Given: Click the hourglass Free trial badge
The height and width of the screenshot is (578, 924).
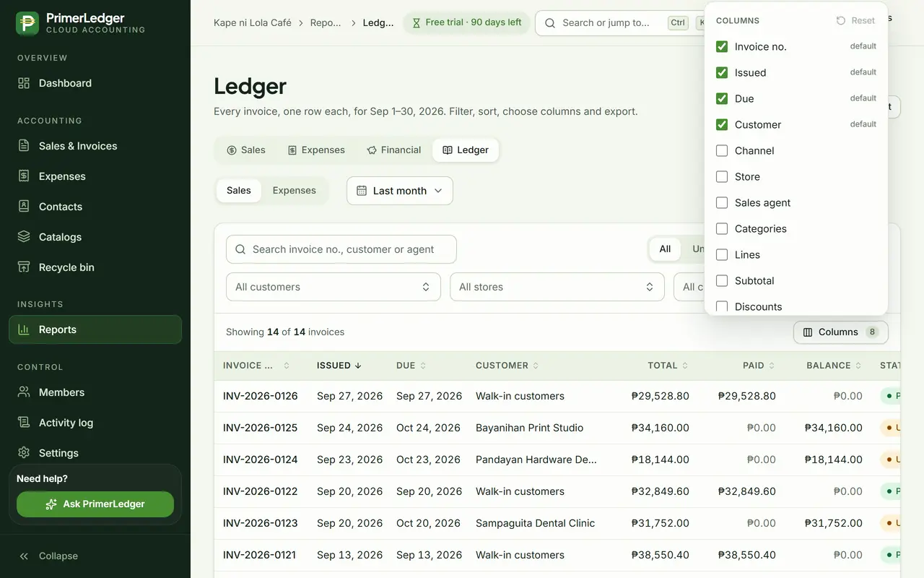Looking at the screenshot, I should 466,22.
